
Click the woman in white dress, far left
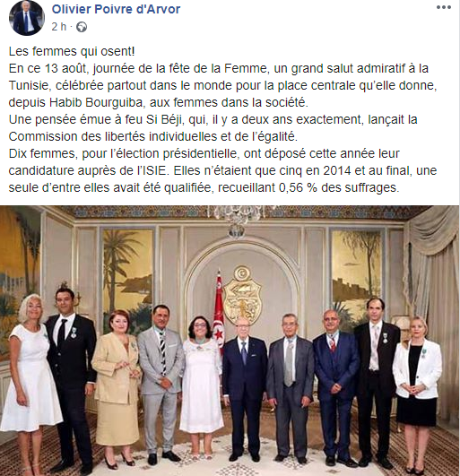click(30, 376)
